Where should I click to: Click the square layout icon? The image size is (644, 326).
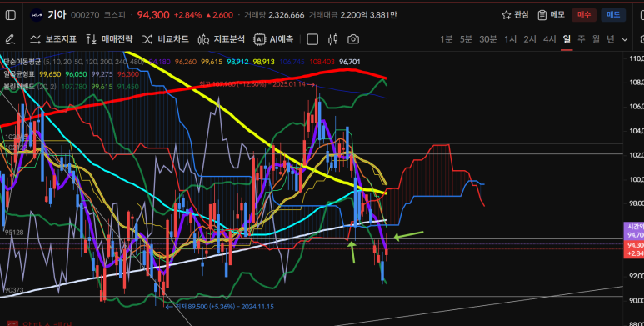[x=312, y=39]
